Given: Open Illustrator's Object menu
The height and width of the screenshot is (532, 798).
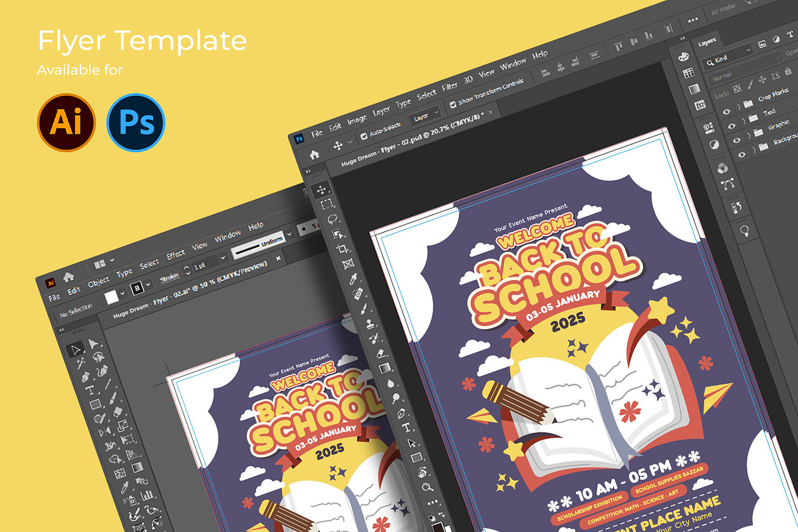Looking at the screenshot, I should tap(98, 281).
